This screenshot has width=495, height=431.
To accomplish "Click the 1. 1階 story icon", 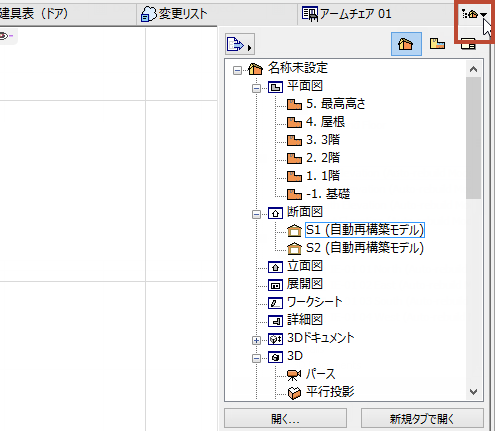I will pyautogui.click(x=294, y=176).
